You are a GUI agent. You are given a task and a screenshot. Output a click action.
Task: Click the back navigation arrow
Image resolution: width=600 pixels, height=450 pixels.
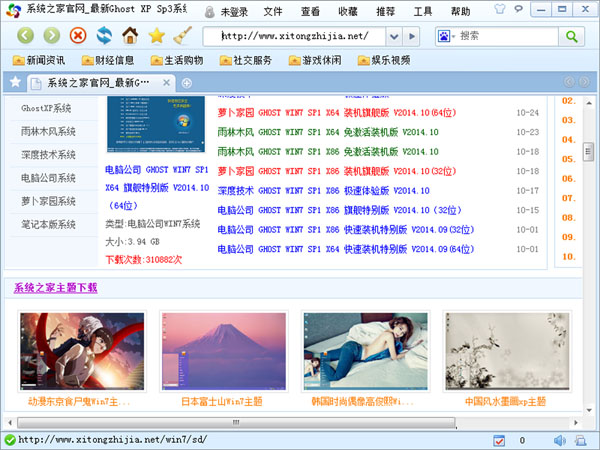coord(26,36)
